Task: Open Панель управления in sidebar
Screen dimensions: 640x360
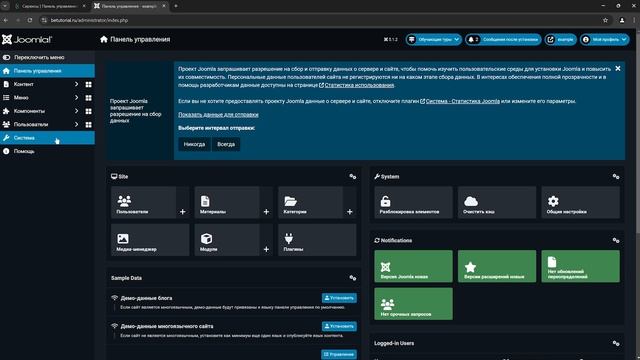Action: pos(47,71)
